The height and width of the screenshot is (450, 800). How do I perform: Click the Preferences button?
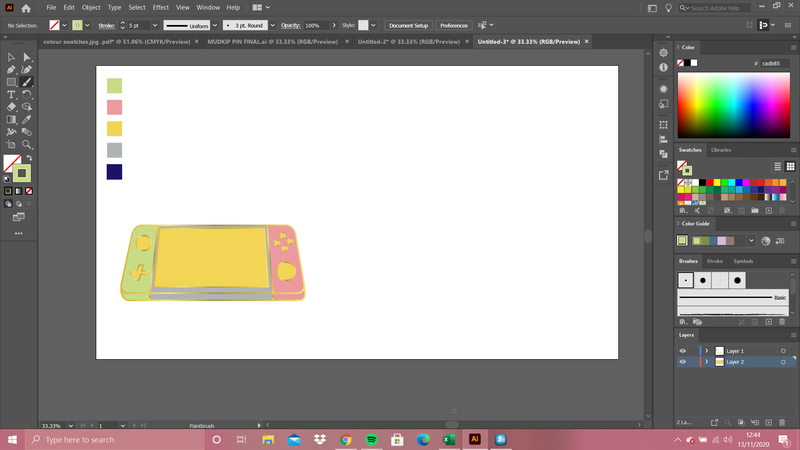[454, 25]
